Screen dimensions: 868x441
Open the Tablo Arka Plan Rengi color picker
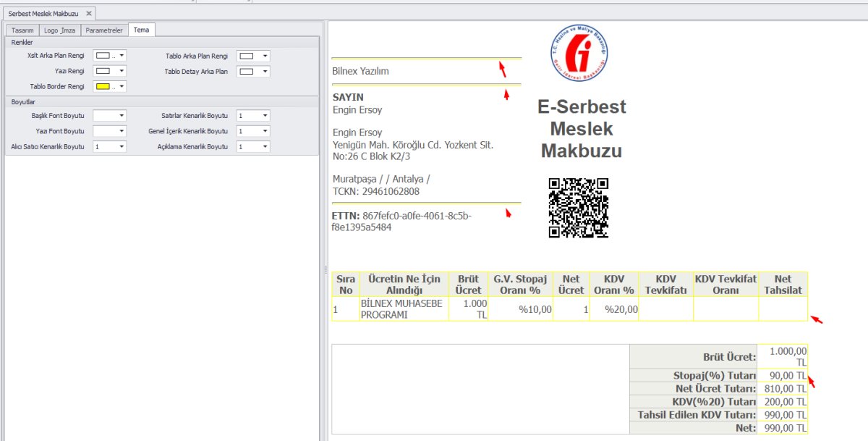pyautogui.click(x=253, y=55)
